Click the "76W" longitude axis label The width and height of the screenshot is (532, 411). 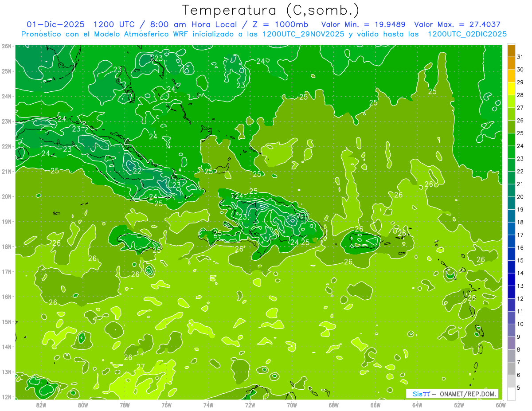[166, 404]
